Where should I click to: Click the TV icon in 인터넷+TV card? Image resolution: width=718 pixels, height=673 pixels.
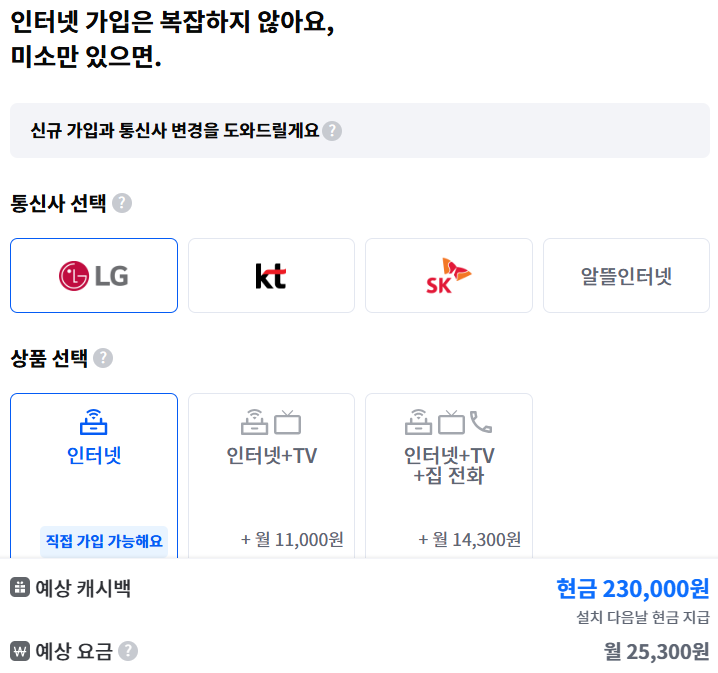(x=288, y=422)
